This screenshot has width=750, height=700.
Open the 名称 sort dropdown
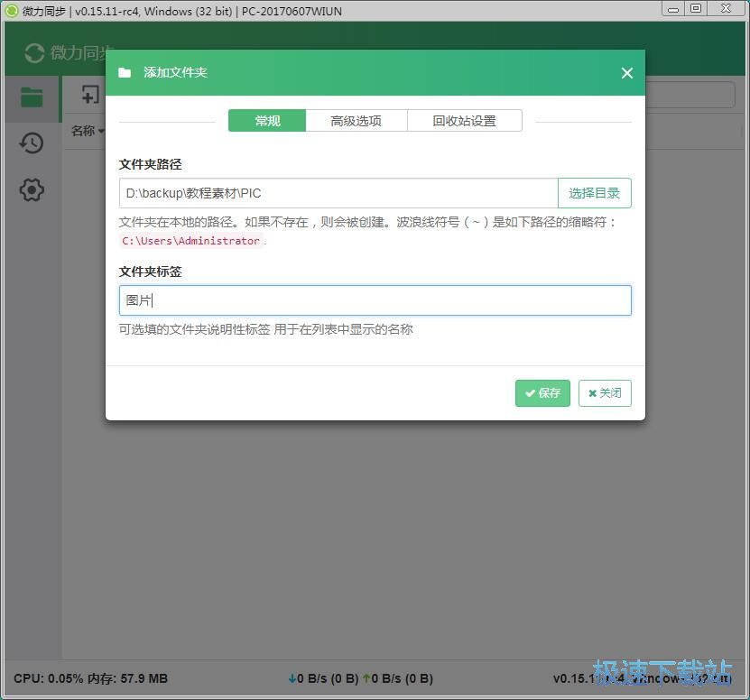coord(87,131)
